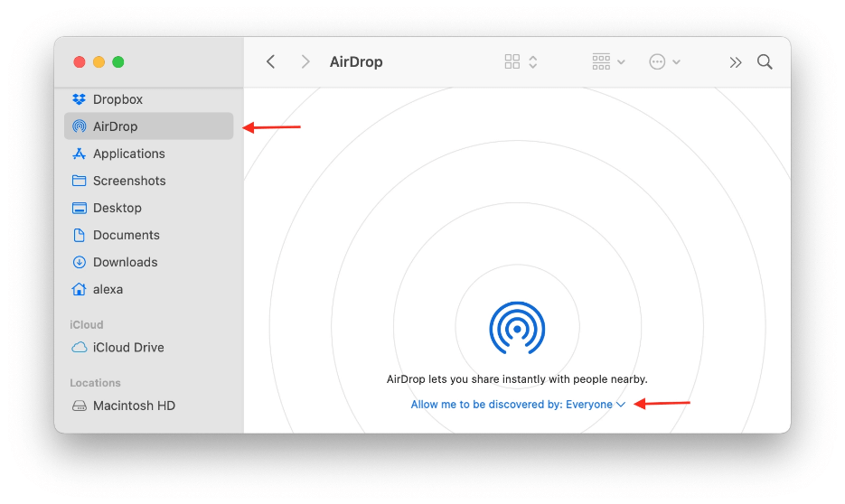Viewport: 845px width, 504px height.
Task: Show more toolbar items via double chevron
Action: [735, 61]
